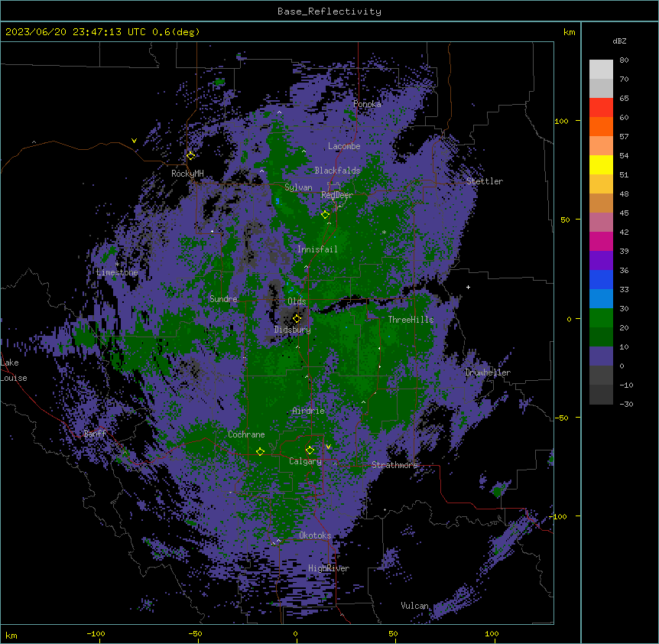Click the Stettler city label
The image size is (659, 644).
tap(485, 181)
